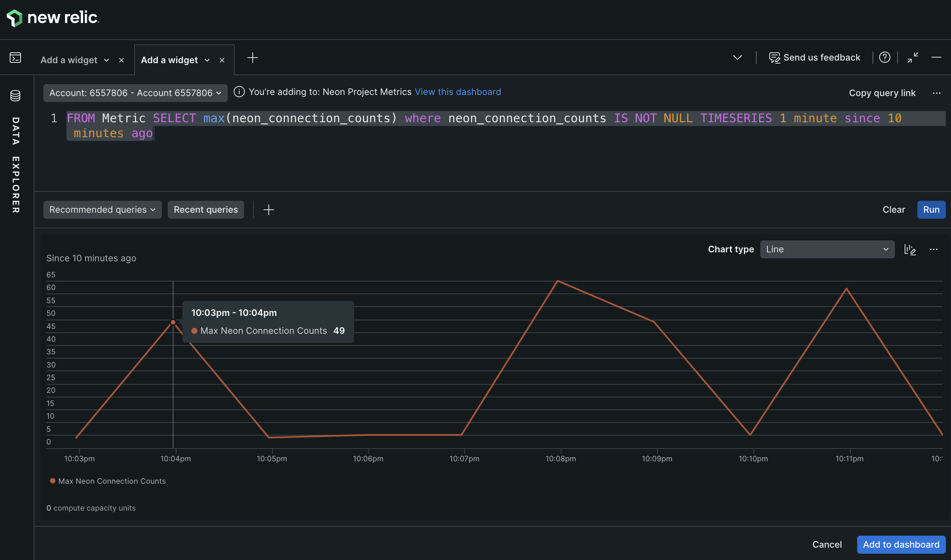This screenshot has height=560, width=951.
Task: Open the Data Explorer sidebar icon
Action: tap(15, 95)
